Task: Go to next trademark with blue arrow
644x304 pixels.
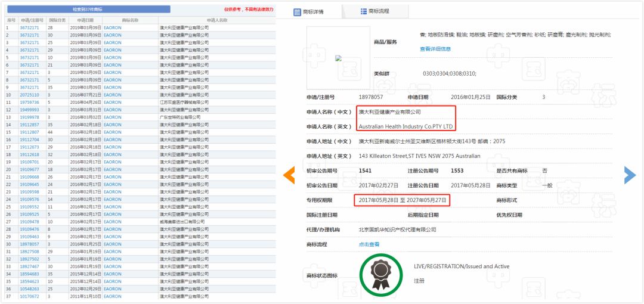Action: [630, 175]
